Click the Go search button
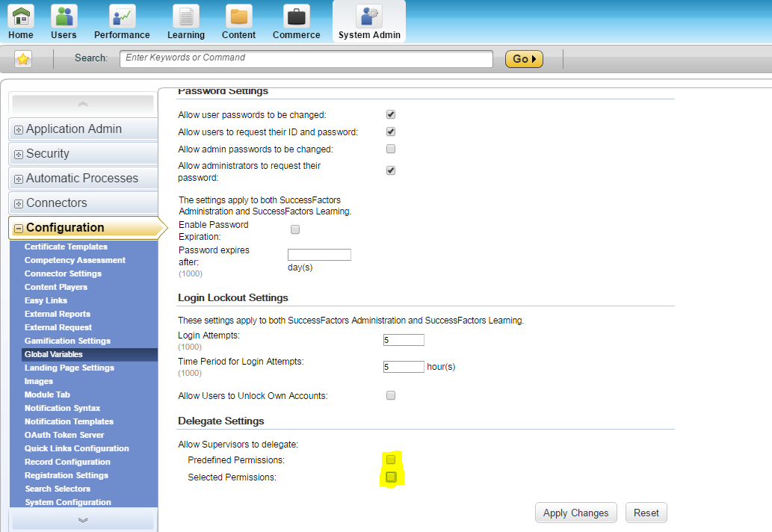Screen dimensions: 772x532 click(x=524, y=59)
